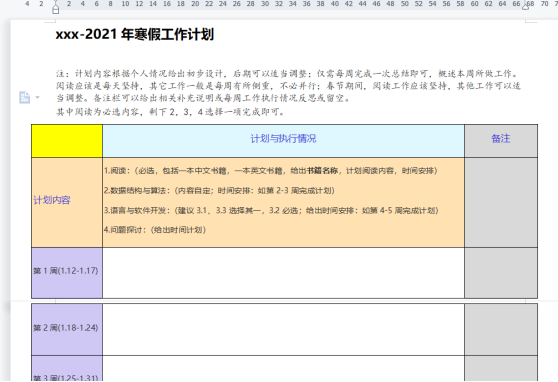
Task: Click the 第1周(1.12-1.17) cell
Action: coord(67,273)
